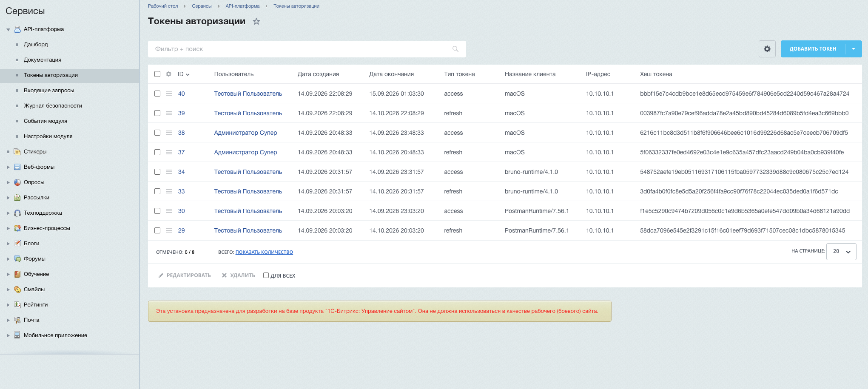Open the row action menu for token 40
The height and width of the screenshot is (389, 868).
[x=169, y=94]
